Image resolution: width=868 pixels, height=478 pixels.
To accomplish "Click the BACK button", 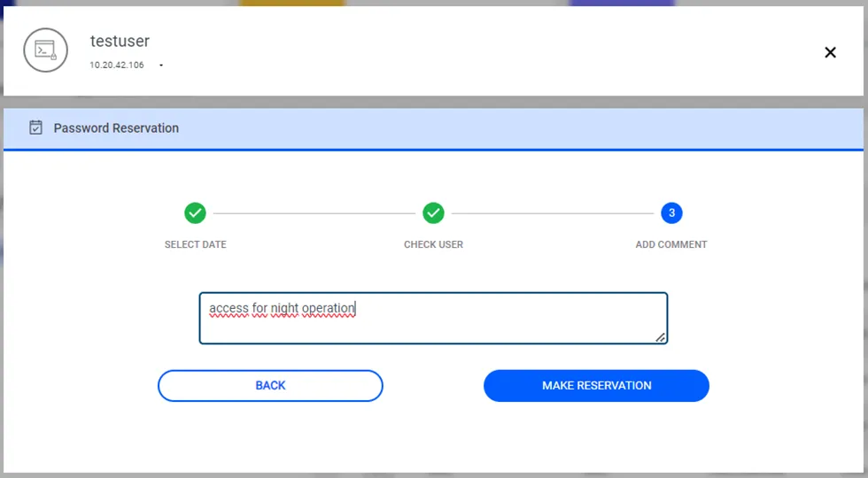I will (270, 386).
